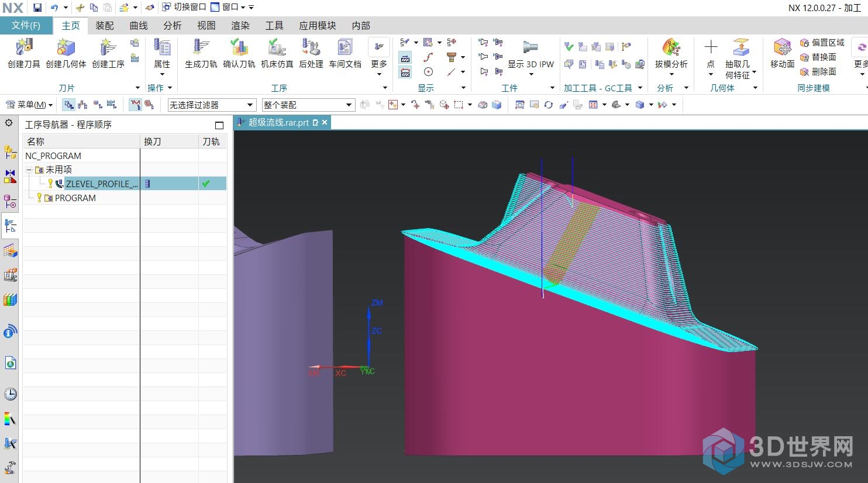
Task: Switch to the 曲线 ribbon tab
Action: click(139, 26)
